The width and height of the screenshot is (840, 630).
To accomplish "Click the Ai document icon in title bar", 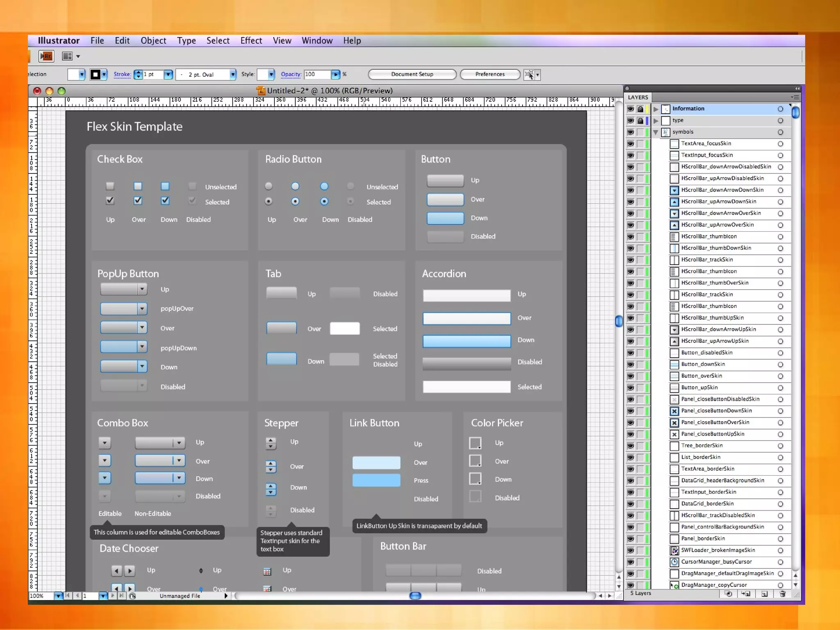I will coord(260,91).
